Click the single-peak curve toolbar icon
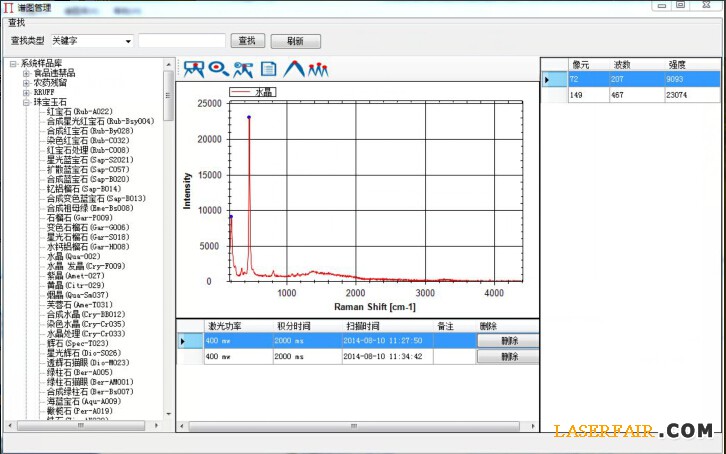 click(x=294, y=68)
